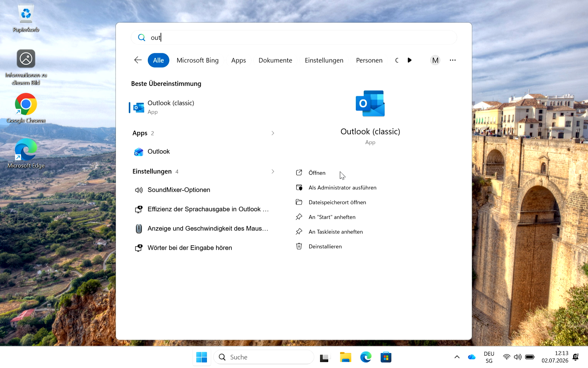
Task: Select Google Chrome desktop shortcut
Action: [26, 108]
